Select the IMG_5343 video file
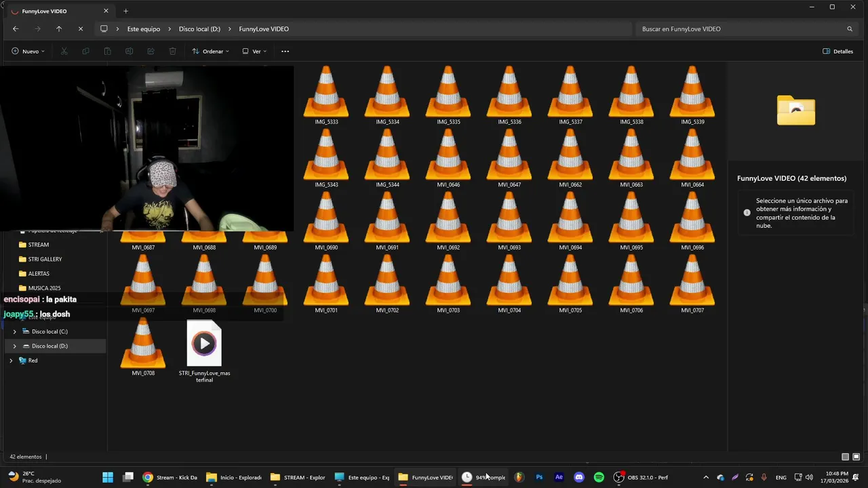The width and height of the screenshot is (868, 488). tap(326, 158)
